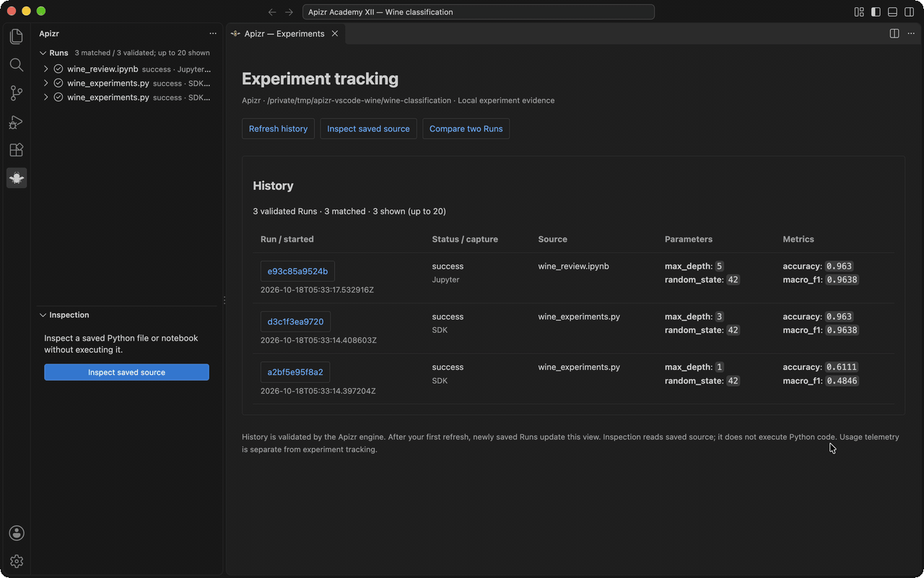This screenshot has width=924, height=578.
Task: Go back with the left arrow
Action: [x=272, y=12]
